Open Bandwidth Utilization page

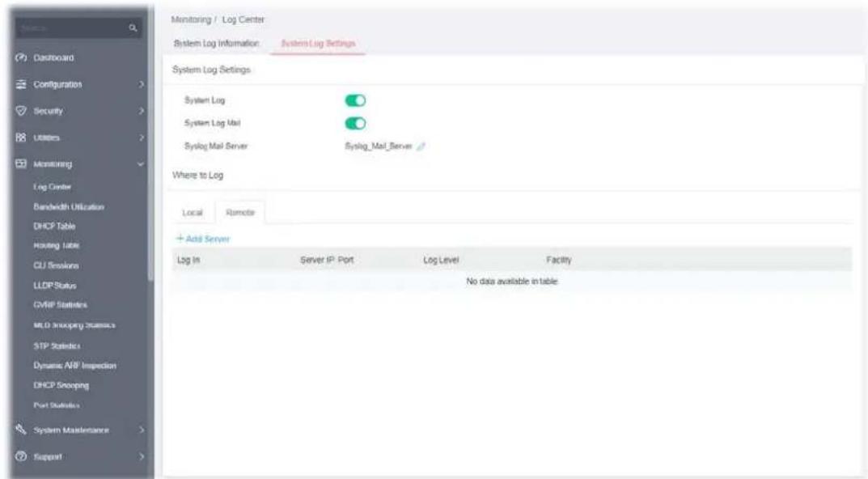point(69,206)
